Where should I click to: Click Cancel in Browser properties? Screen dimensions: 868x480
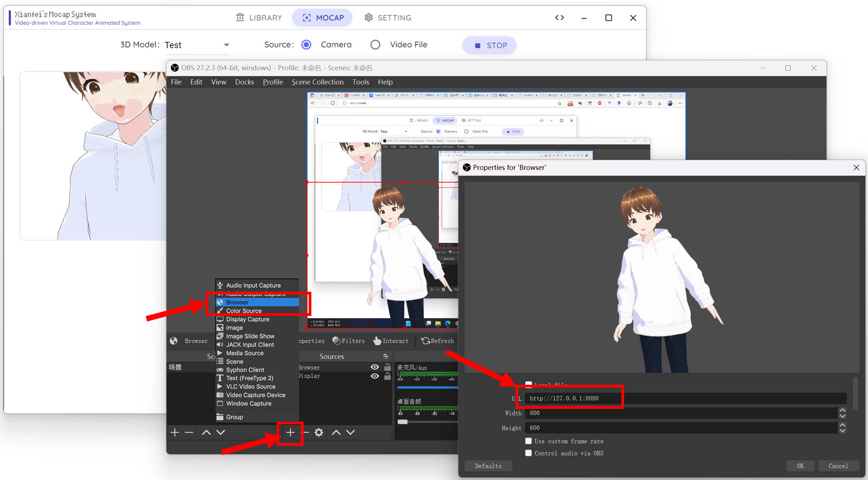click(838, 466)
